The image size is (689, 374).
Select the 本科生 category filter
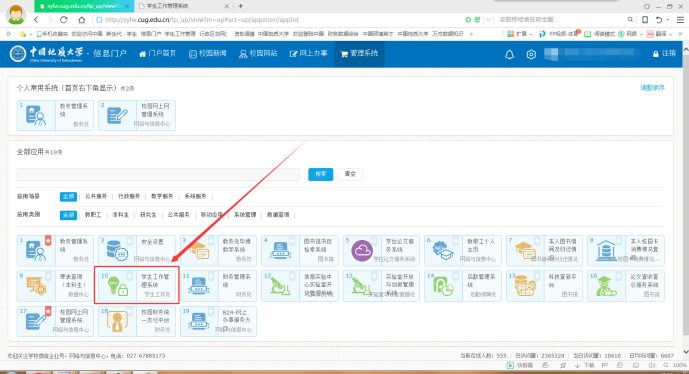[x=120, y=215]
